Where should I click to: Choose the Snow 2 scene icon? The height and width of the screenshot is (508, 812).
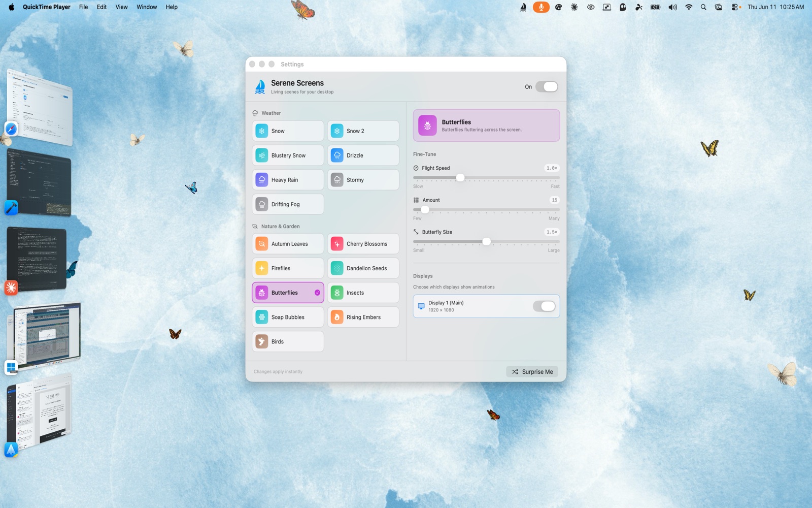click(x=337, y=131)
